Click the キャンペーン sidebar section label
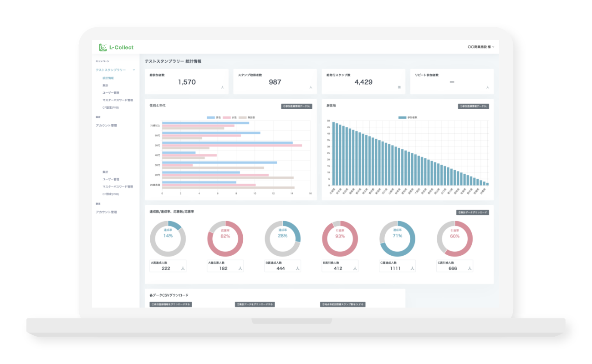This screenshot has width=592, height=364. 102,61
